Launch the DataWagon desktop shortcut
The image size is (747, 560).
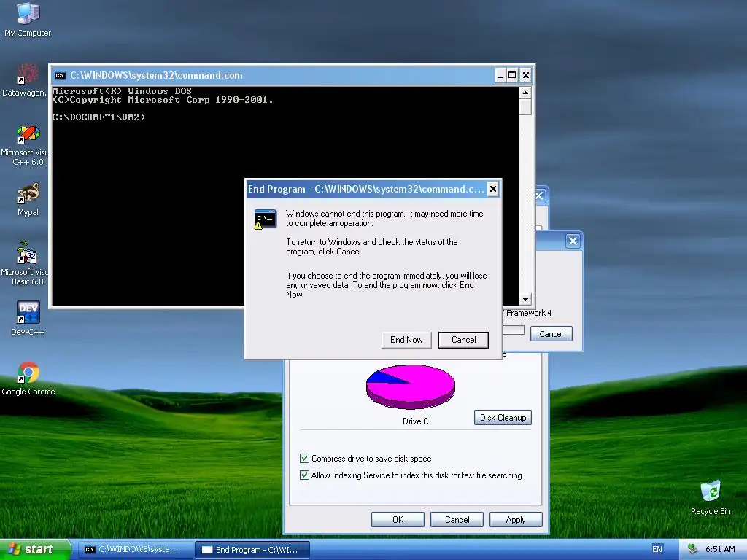point(25,80)
